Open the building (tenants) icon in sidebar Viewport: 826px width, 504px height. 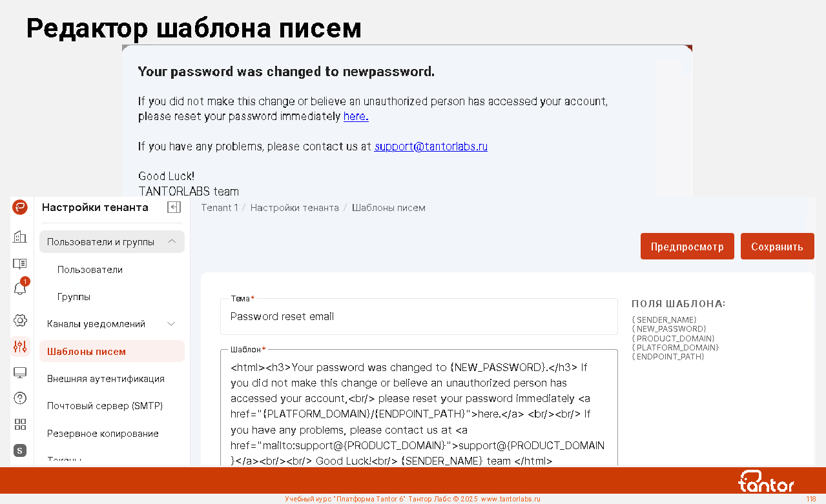click(x=20, y=237)
